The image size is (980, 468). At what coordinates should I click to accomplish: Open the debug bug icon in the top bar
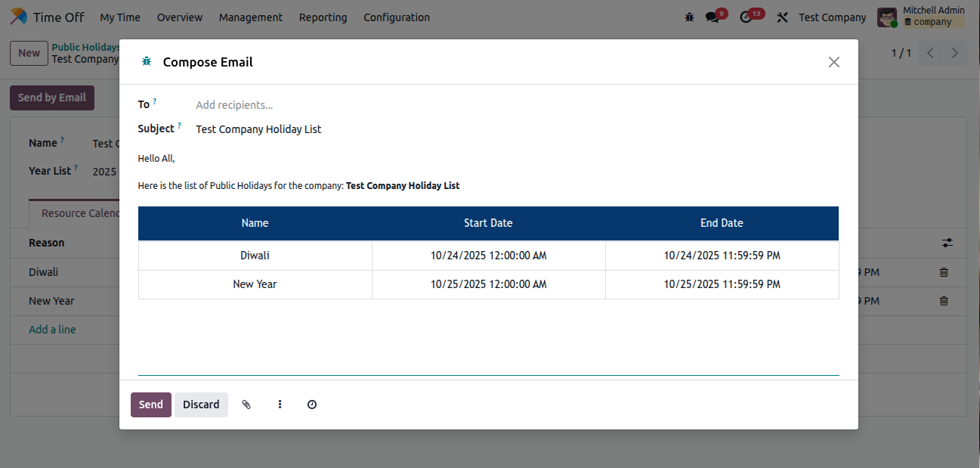(x=688, y=16)
